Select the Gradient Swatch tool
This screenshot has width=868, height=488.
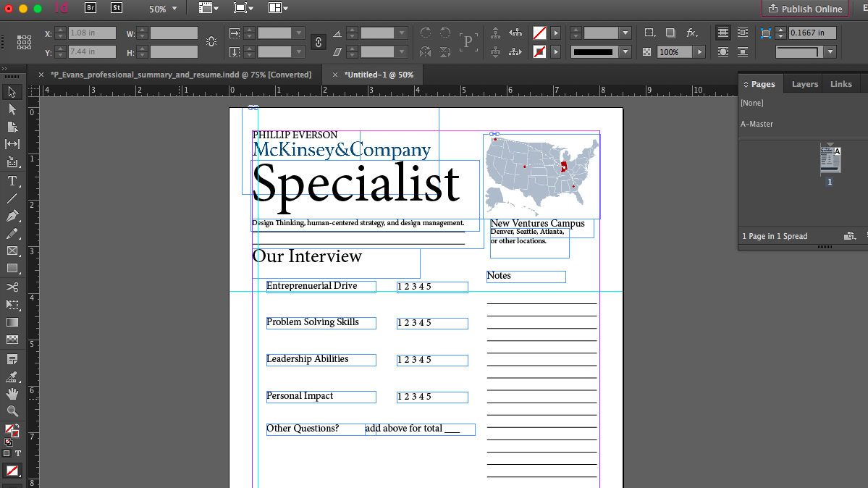click(12, 322)
